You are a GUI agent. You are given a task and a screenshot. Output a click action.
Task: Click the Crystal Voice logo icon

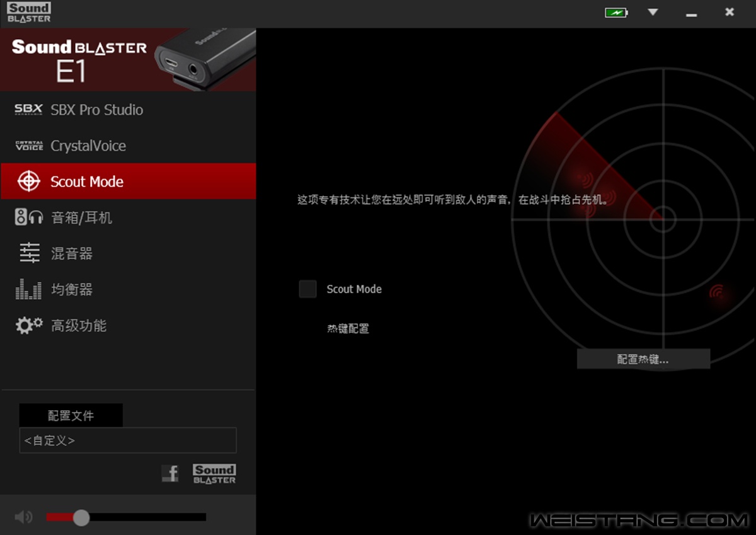click(x=29, y=146)
